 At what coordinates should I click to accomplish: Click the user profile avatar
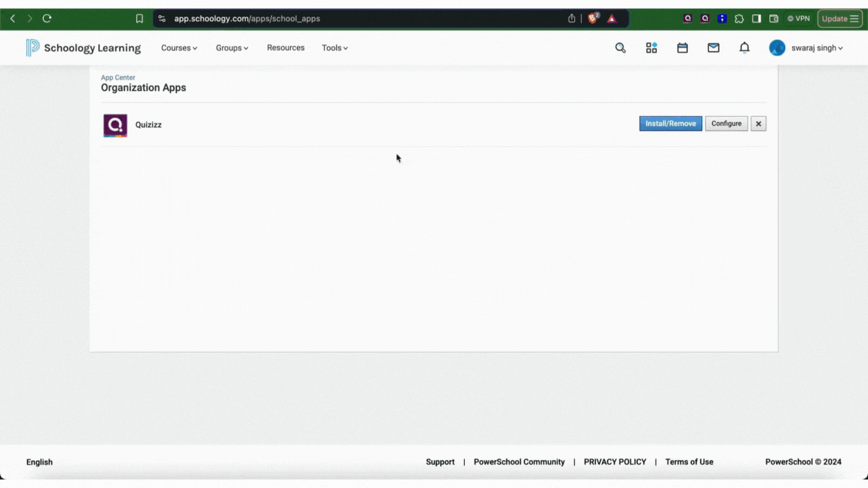click(x=777, y=47)
